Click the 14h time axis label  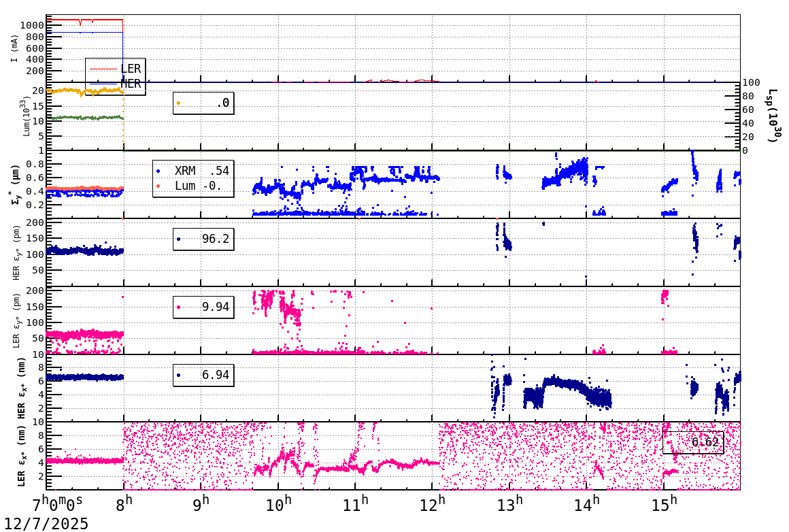pyautogui.click(x=586, y=503)
